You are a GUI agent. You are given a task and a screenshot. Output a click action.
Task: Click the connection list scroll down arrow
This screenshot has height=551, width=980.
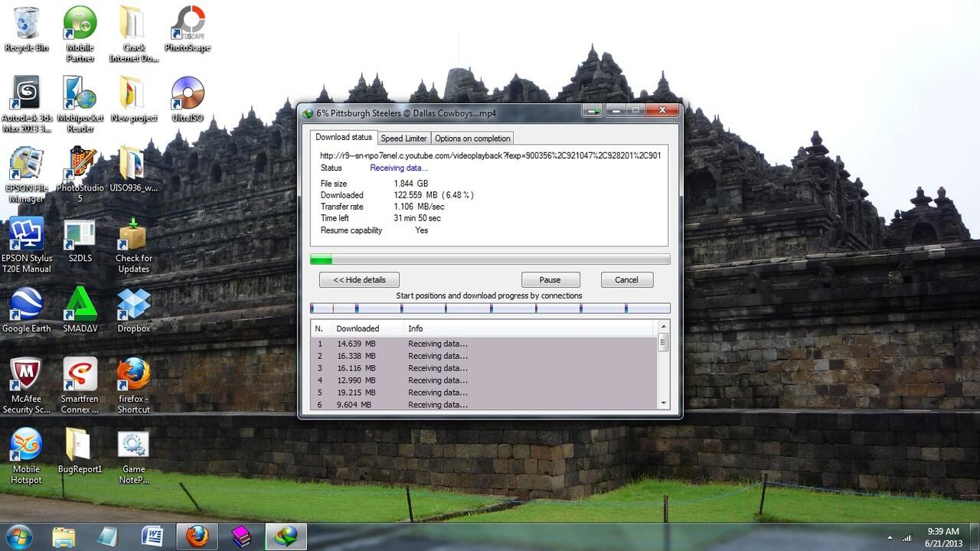click(x=663, y=404)
